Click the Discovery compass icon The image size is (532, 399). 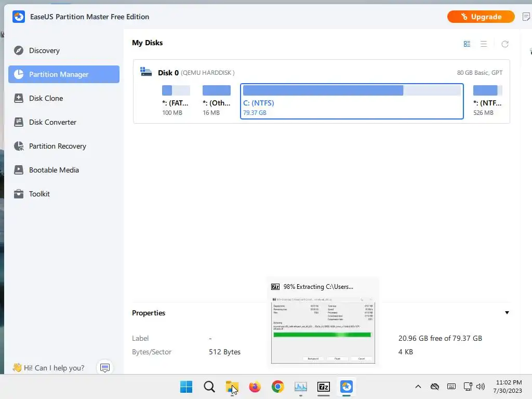[x=19, y=50]
